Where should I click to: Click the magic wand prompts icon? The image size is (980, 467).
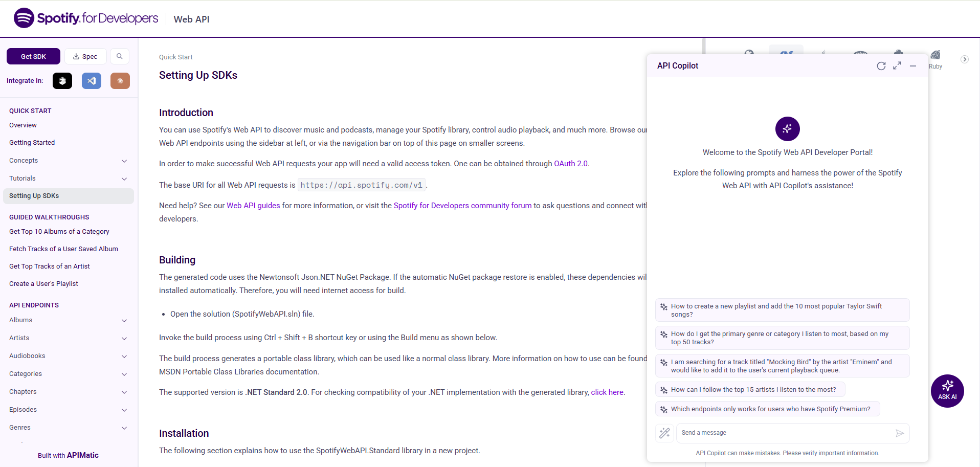[664, 433]
